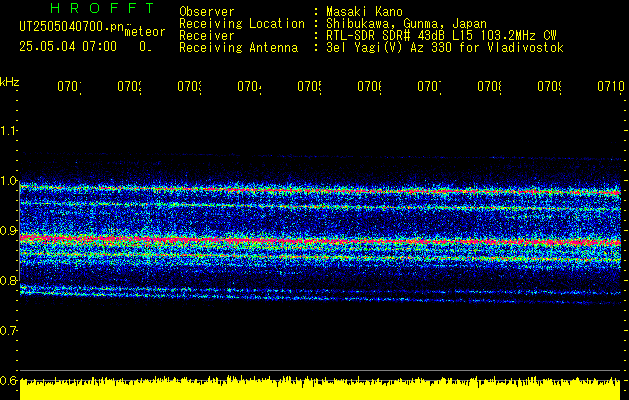Click the 3el Yagi(V) antenna description
The image size is (629, 400).
pyautogui.click(x=445, y=48)
